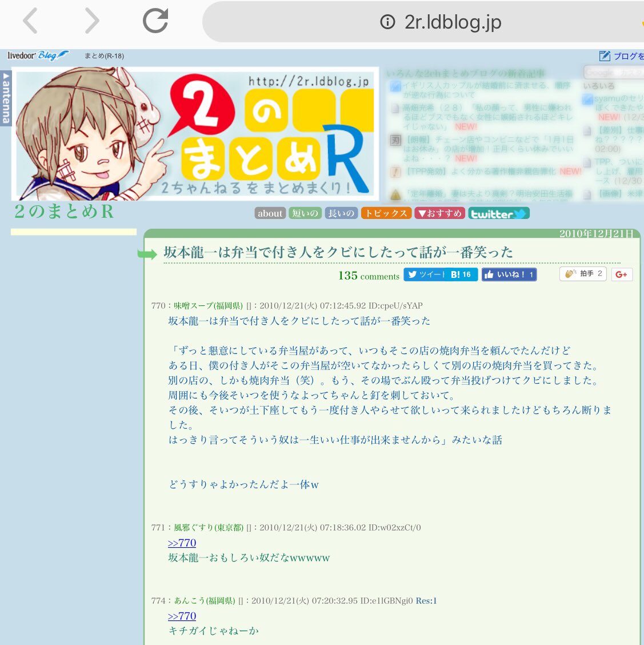Open sidebar article 【朗報】チェーン店やコンビニ
The height and width of the screenshot is (645, 644).
[x=487, y=149]
